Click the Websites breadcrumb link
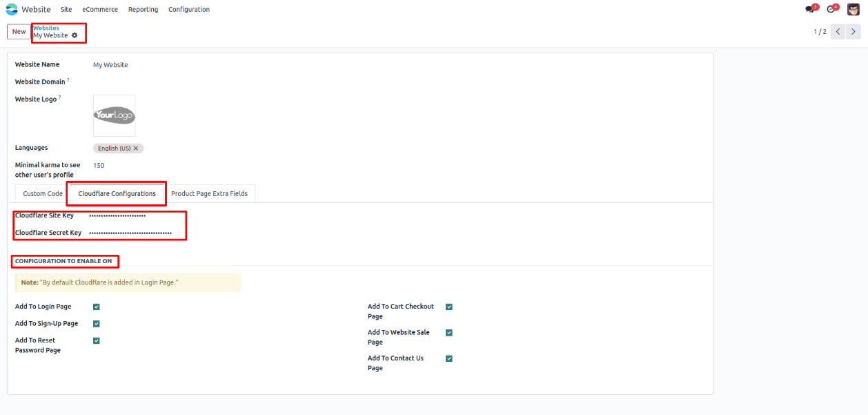The image size is (868, 415). (x=46, y=28)
